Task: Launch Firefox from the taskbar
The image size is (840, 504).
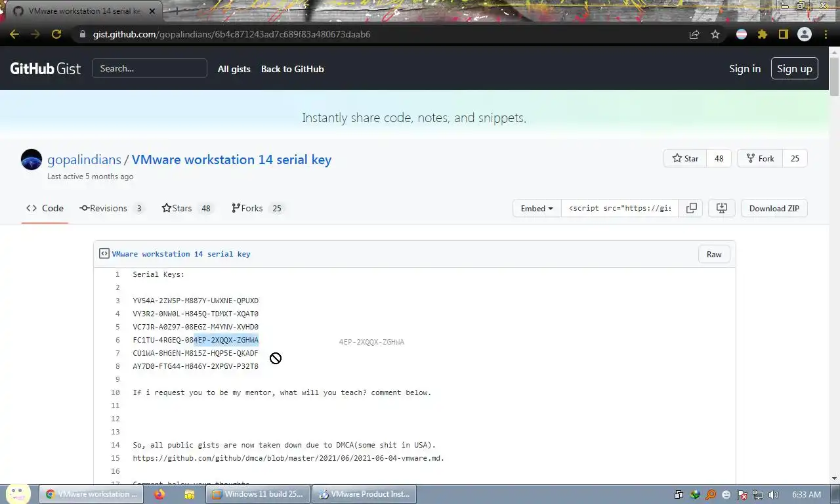Action: [x=159, y=494]
